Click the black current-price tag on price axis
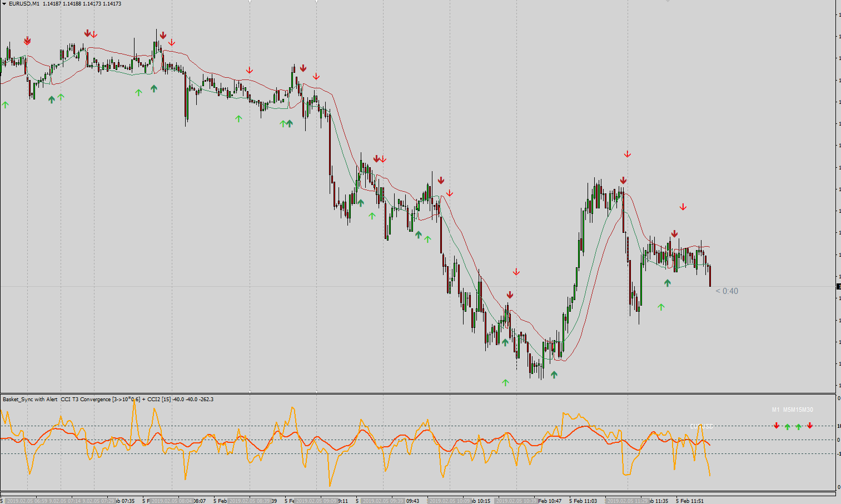Screen dimensions: 841x504 pyautogui.click(x=839, y=286)
